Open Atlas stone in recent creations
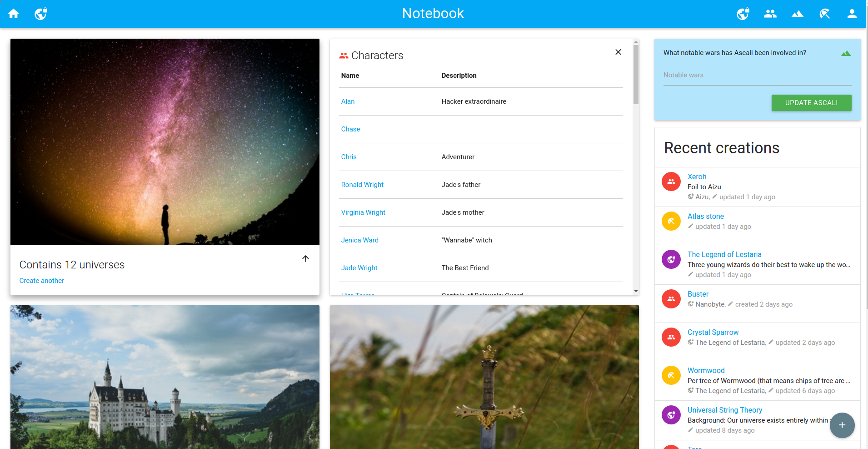 click(705, 216)
